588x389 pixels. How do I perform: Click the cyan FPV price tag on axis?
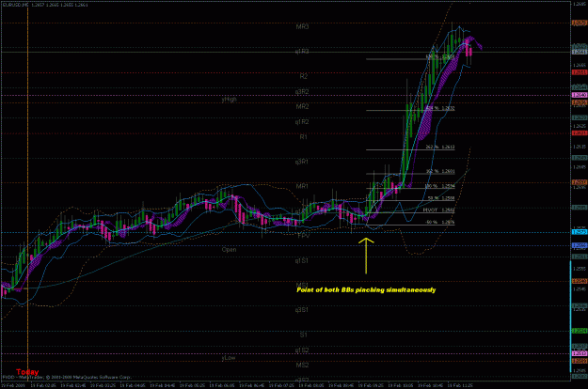click(580, 232)
